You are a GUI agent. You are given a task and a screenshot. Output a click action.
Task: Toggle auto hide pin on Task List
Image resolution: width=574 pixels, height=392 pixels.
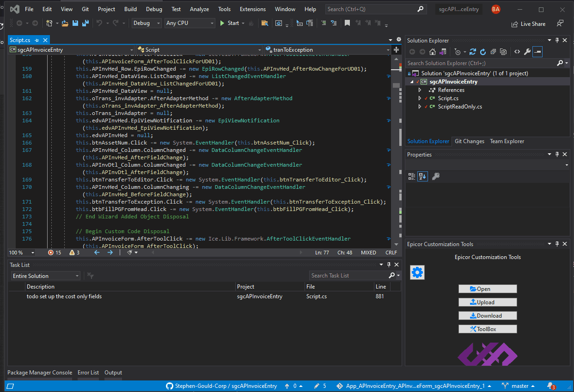tap(389, 265)
